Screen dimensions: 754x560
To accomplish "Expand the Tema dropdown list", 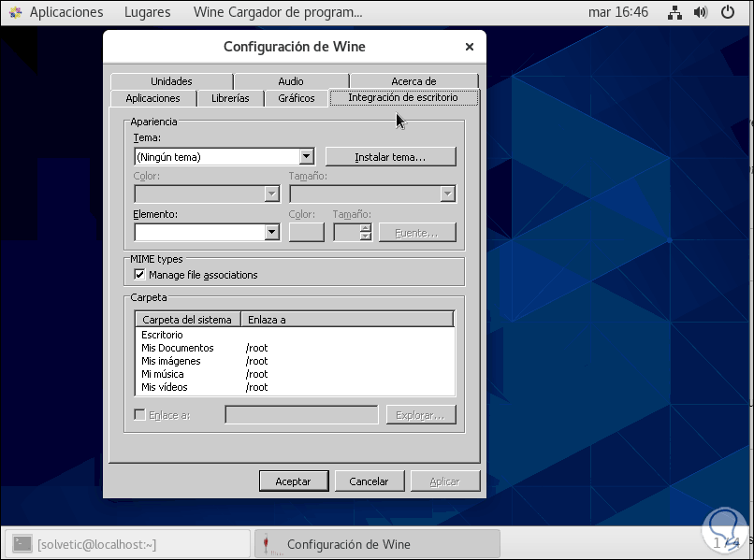I will pyautogui.click(x=306, y=157).
